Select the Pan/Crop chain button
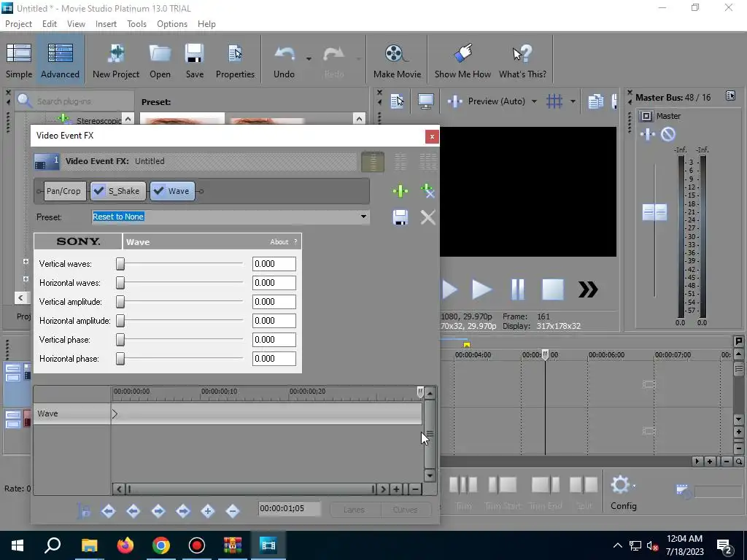The image size is (747, 560). tap(65, 191)
